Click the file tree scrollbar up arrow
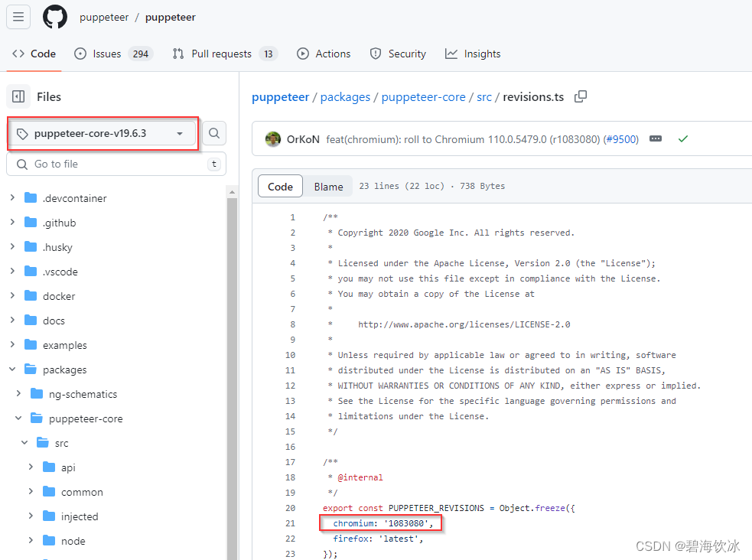Screen dimensions: 752x560 (x=232, y=192)
